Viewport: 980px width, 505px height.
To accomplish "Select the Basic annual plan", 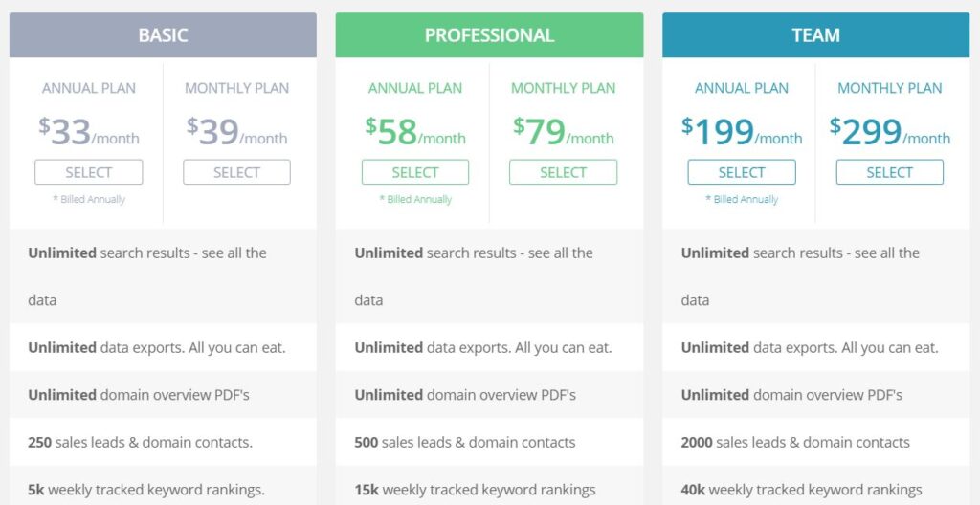I will coord(89,172).
